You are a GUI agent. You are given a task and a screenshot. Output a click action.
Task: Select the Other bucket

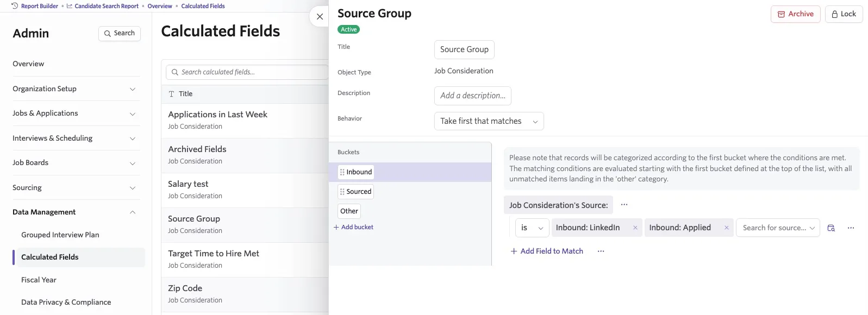pos(349,211)
